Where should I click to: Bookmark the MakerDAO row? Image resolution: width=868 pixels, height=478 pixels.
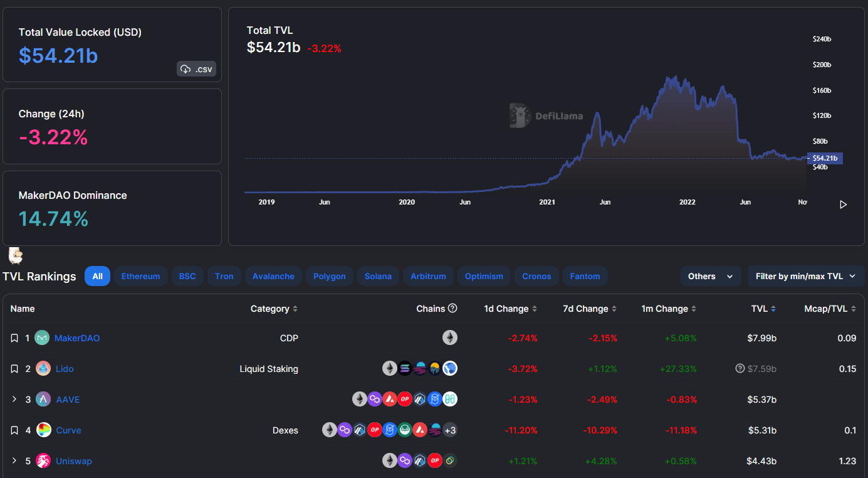coord(14,338)
